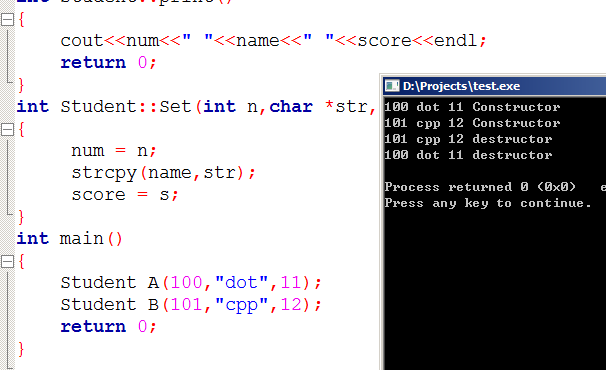Click the 'num = n;' statement

114,150
